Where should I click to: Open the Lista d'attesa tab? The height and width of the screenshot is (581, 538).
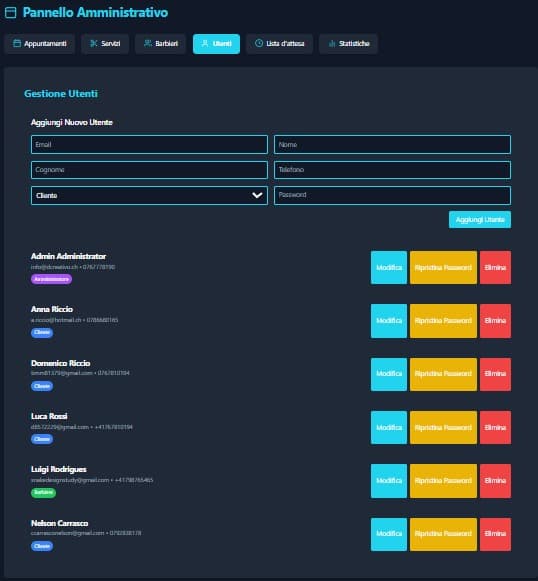click(x=280, y=44)
